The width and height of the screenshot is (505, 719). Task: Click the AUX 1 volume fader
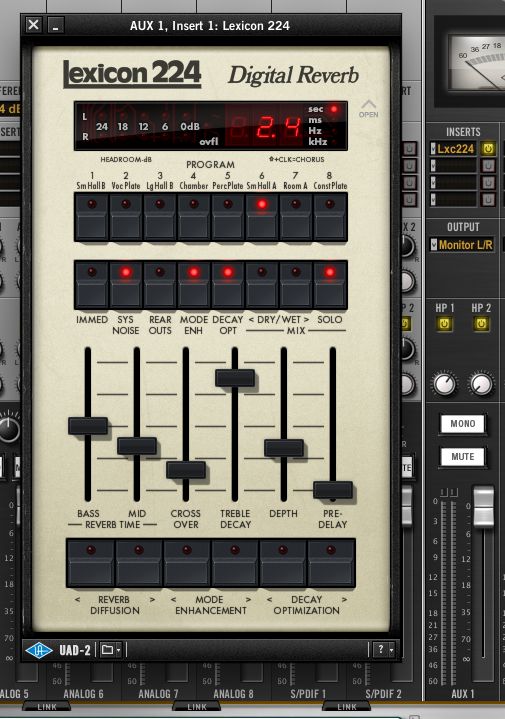483,507
